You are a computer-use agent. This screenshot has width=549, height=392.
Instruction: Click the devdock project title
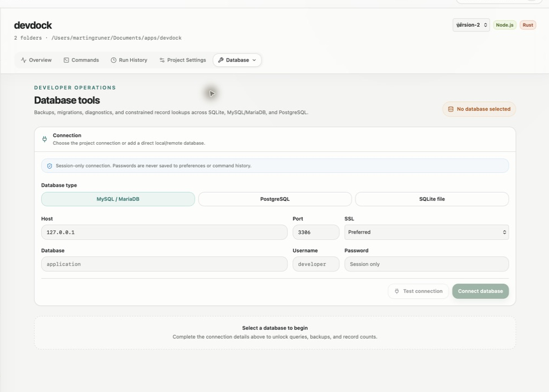33,25
